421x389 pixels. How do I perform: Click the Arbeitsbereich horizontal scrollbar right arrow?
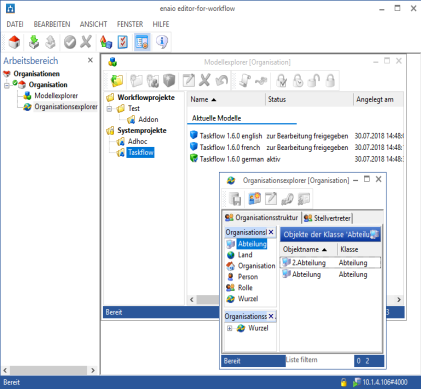pyautogui.click(x=93, y=370)
